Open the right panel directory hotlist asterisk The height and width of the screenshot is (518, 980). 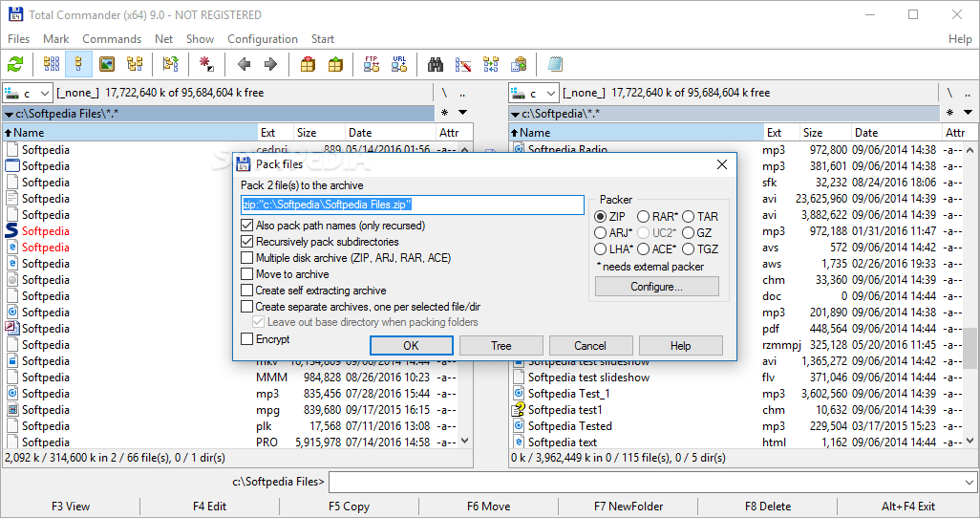(x=950, y=113)
